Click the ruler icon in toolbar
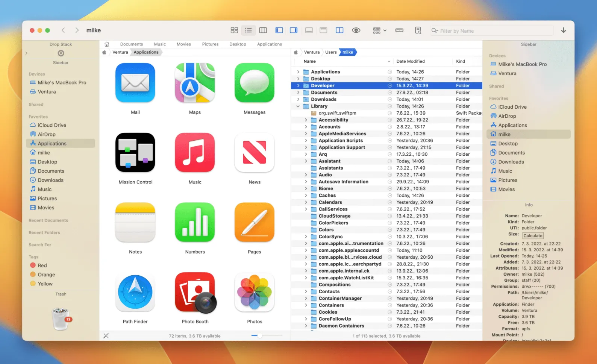597x364 pixels. pos(399,30)
